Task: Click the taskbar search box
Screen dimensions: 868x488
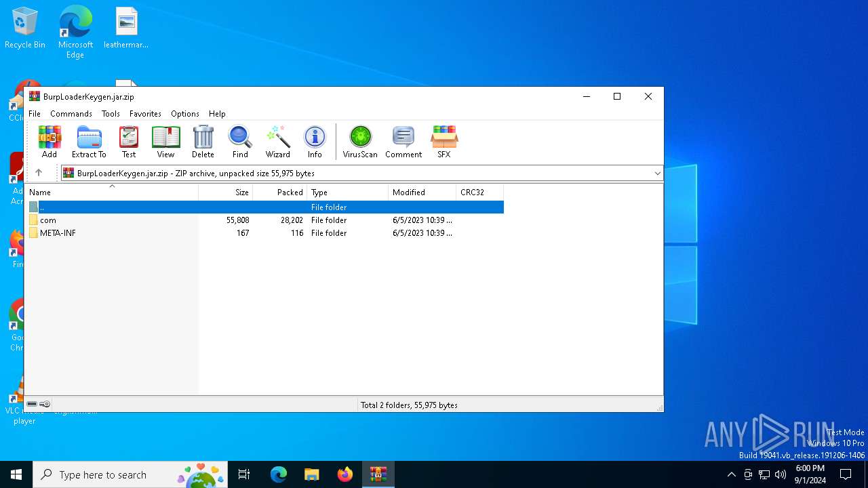Action: [x=130, y=474]
